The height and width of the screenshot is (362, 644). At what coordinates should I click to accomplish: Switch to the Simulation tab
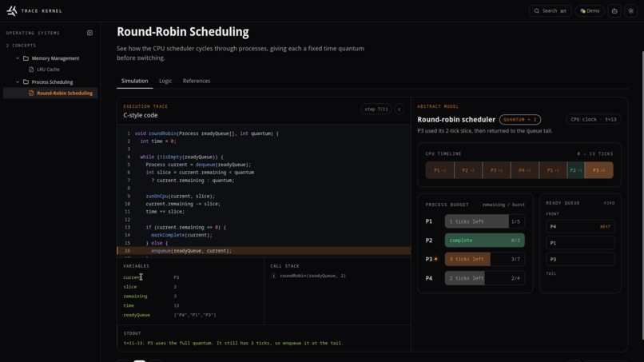[134, 81]
